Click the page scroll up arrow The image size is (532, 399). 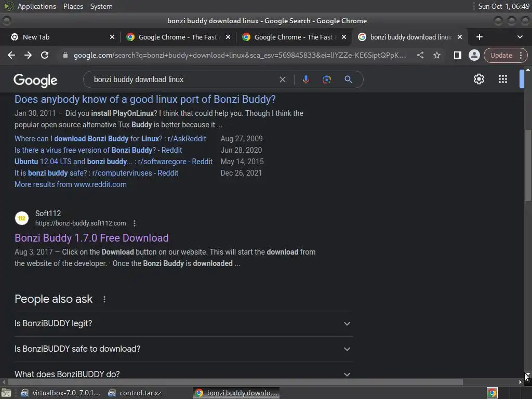point(528,69)
